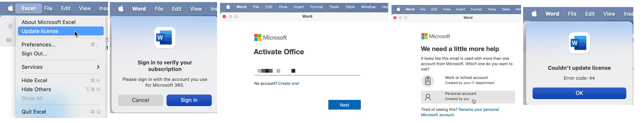Viewport: 644px width, 123px height.
Task: Open the Edit menu in Excel's menu bar
Action: 66,8
